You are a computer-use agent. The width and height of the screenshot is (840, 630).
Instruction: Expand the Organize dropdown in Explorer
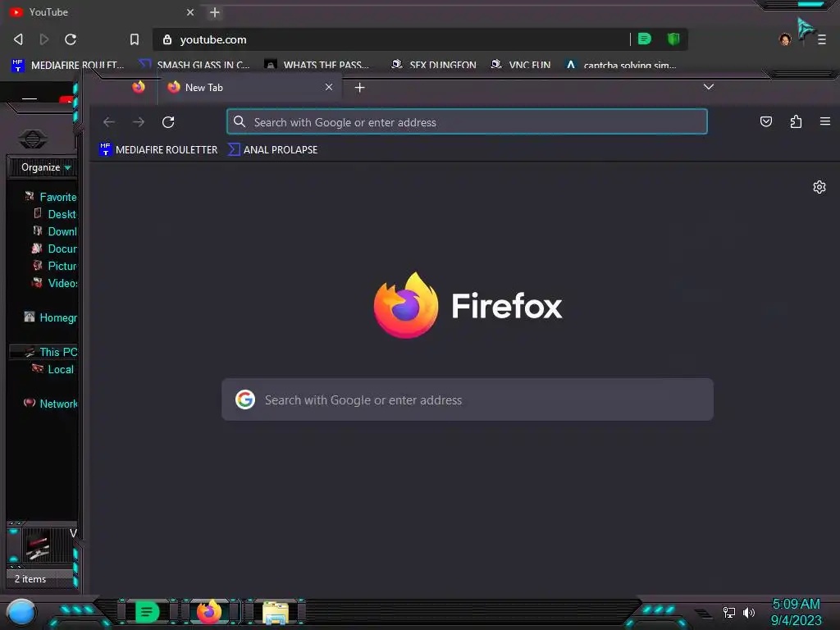[46, 167]
